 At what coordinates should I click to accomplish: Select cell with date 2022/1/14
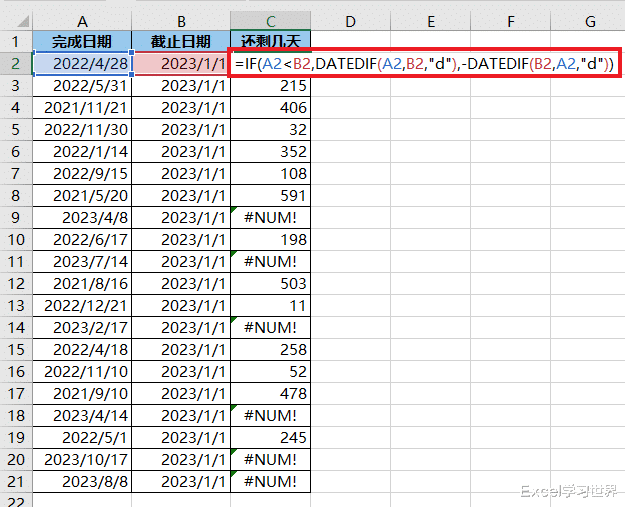tap(82, 151)
